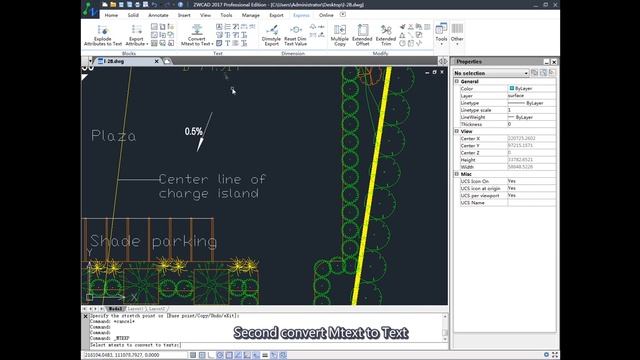
Task: Click the Save icon in quick access toolbar
Action: pos(121,4)
